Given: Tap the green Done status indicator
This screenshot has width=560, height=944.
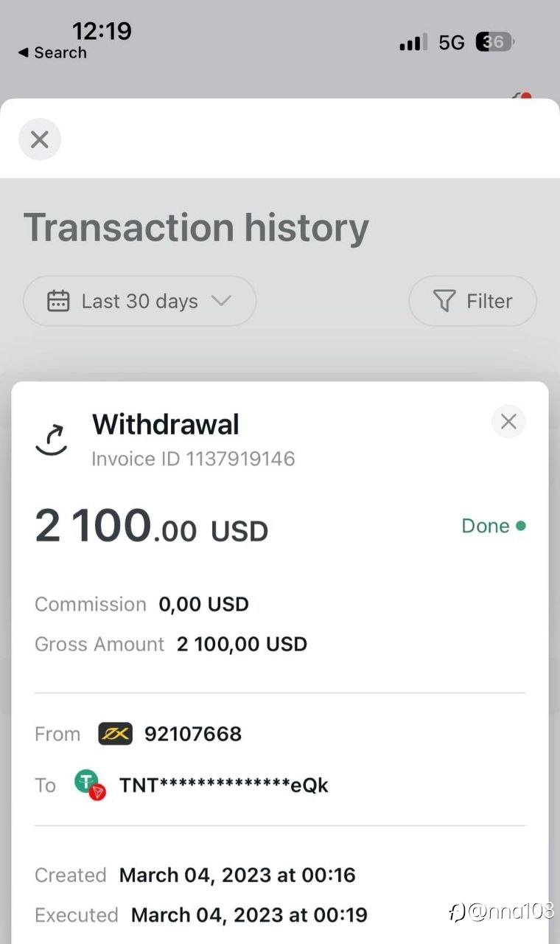Looking at the screenshot, I should (493, 526).
